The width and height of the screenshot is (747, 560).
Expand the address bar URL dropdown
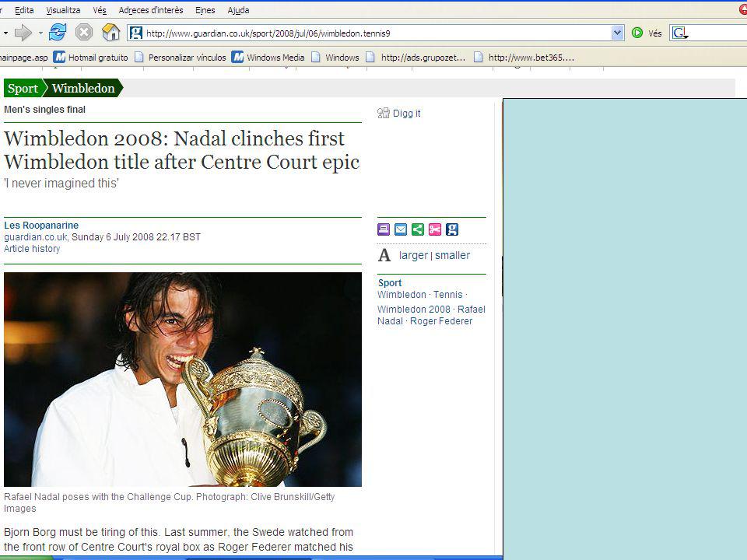[x=617, y=33]
